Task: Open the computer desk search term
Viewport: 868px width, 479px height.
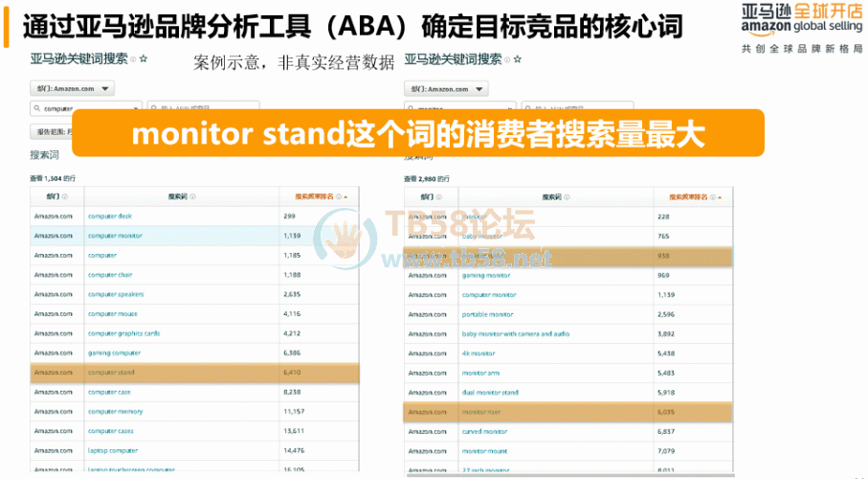Action: coord(110,217)
